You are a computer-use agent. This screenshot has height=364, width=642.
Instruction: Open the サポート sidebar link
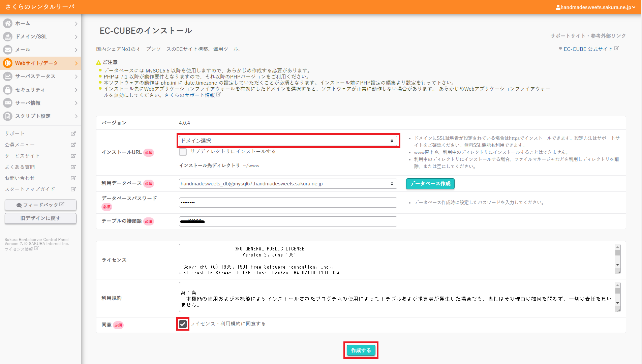click(x=14, y=133)
